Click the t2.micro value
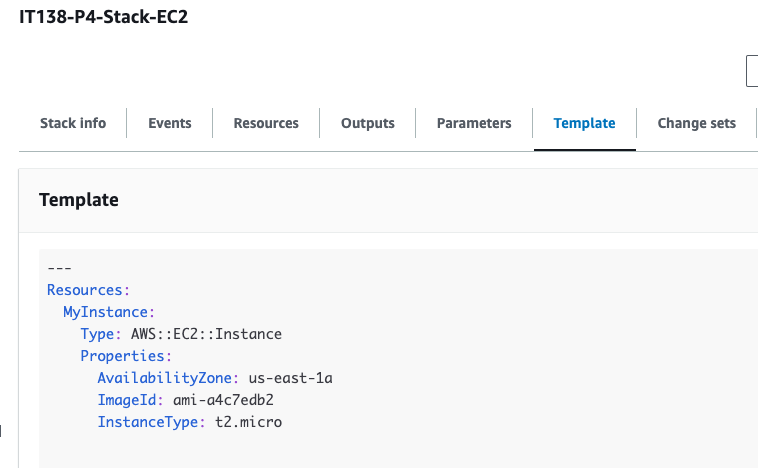This screenshot has width=758, height=468. [249, 422]
